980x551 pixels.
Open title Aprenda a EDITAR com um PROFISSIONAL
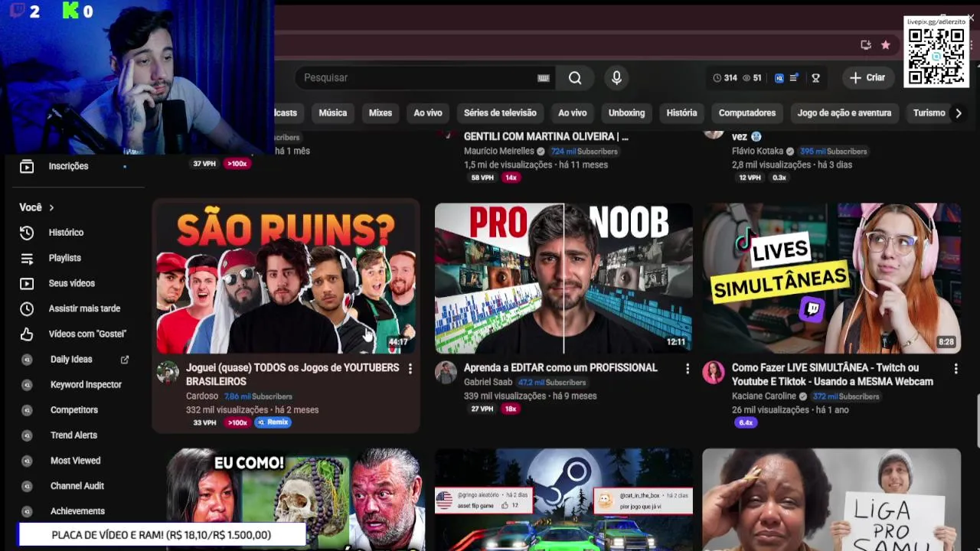coord(560,367)
